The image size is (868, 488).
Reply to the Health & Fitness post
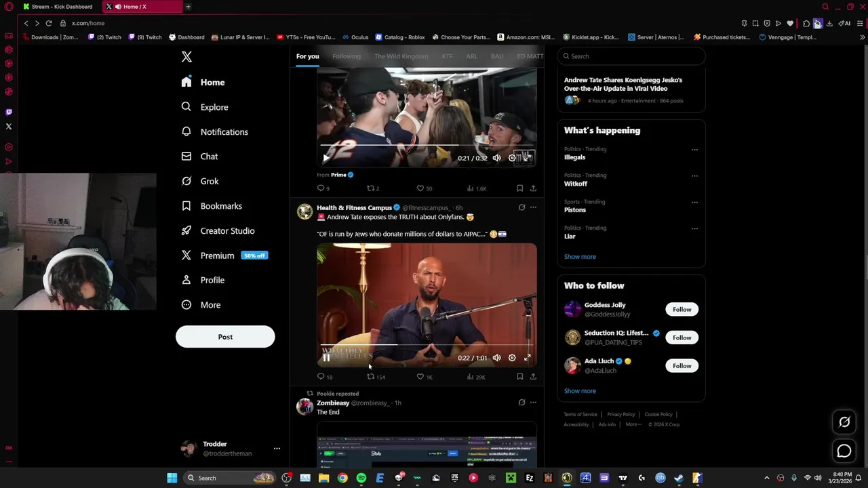[x=321, y=377]
